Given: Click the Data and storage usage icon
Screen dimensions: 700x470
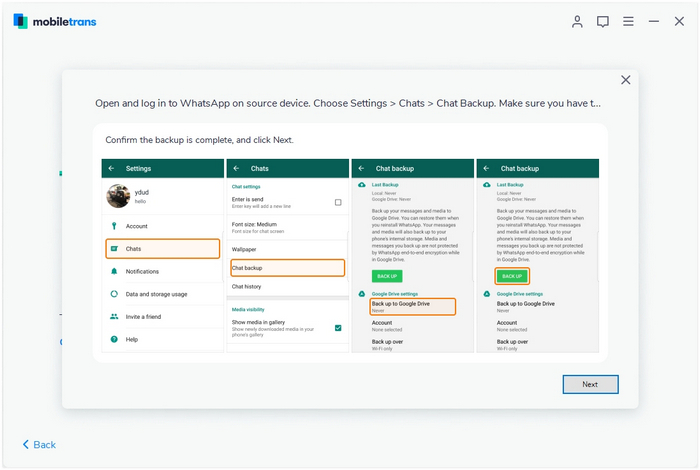Looking at the screenshot, I should pyautogui.click(x=114, y=294).
